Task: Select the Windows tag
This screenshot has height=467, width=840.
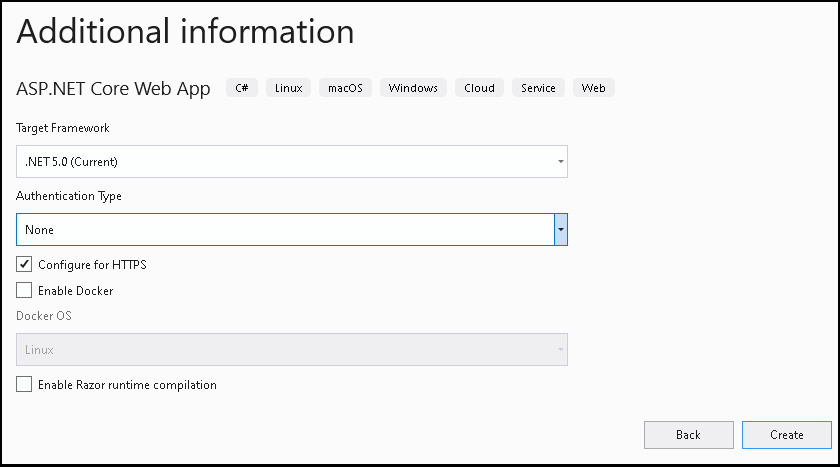Action: [413, 88]
